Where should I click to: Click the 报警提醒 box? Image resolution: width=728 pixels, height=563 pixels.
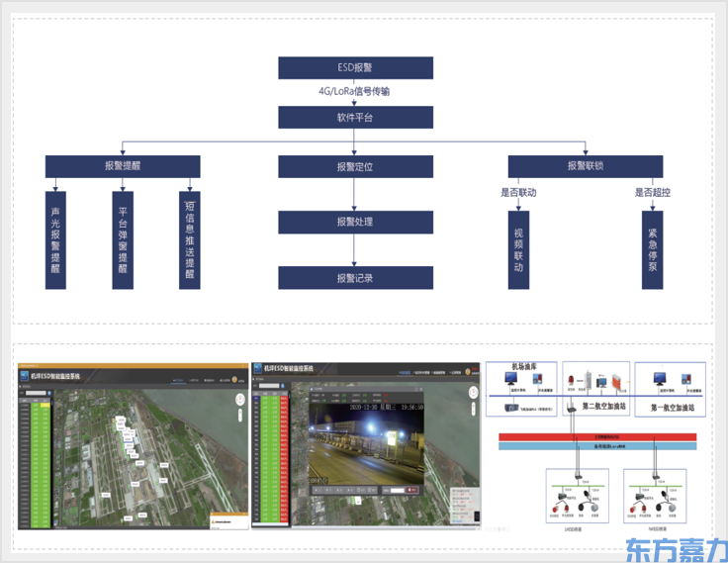(x=123, y=166)
